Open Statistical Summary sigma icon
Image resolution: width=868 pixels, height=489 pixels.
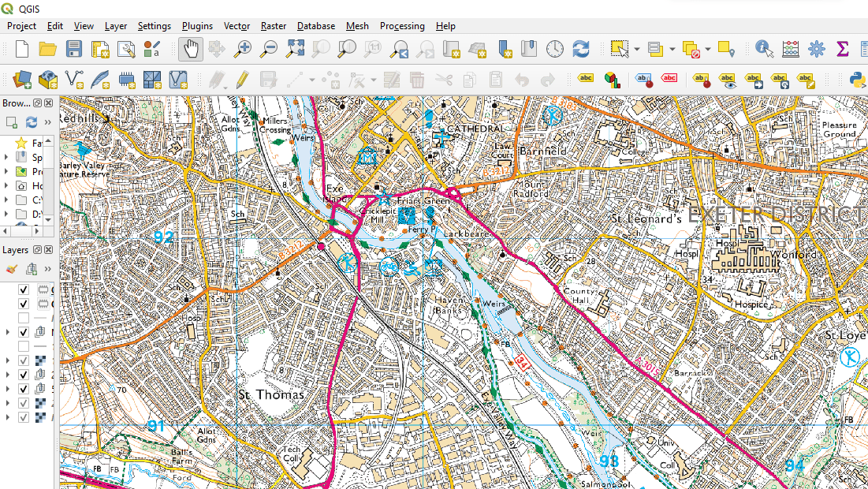point(843,49)
